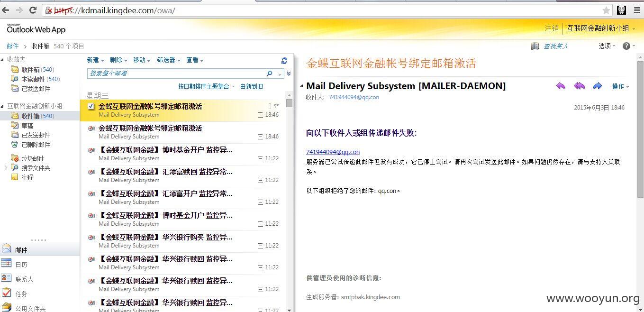The image size is (644, 312).
Task: Refresh the mailbox message list
Action: 284,60
